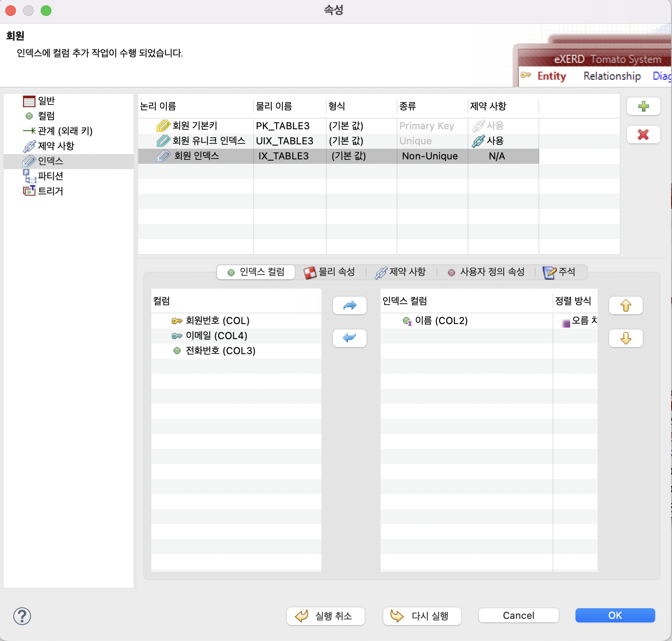Click the 실행 취소 undo button
Image resolution: width=672 pixels, height=641 pixels.
[326, 616]
